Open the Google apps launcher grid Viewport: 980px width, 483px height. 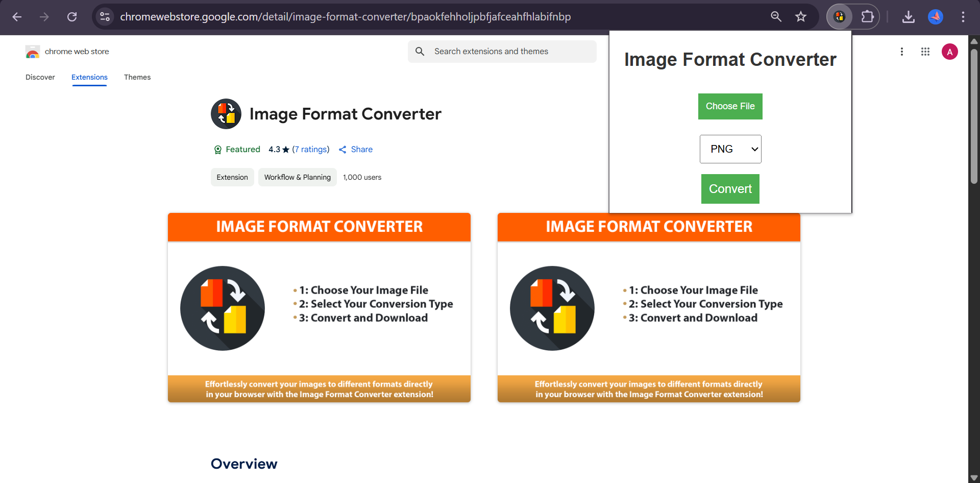tap(925, 51)
